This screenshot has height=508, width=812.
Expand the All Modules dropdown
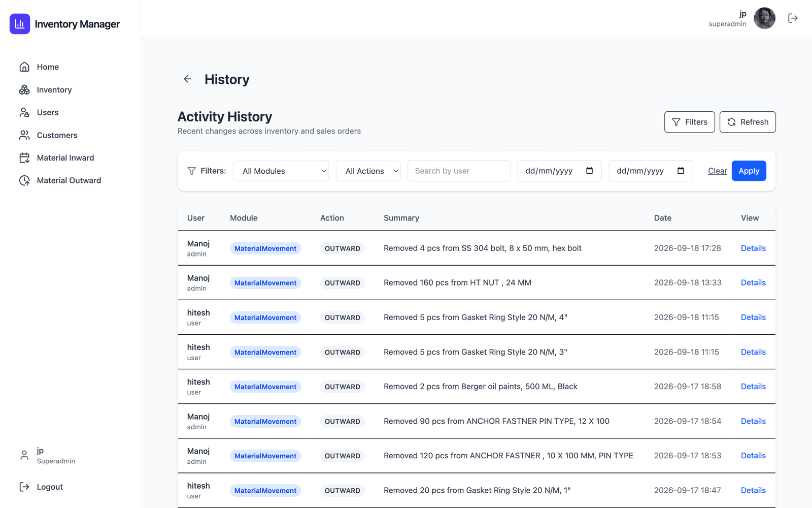[281, 171]
